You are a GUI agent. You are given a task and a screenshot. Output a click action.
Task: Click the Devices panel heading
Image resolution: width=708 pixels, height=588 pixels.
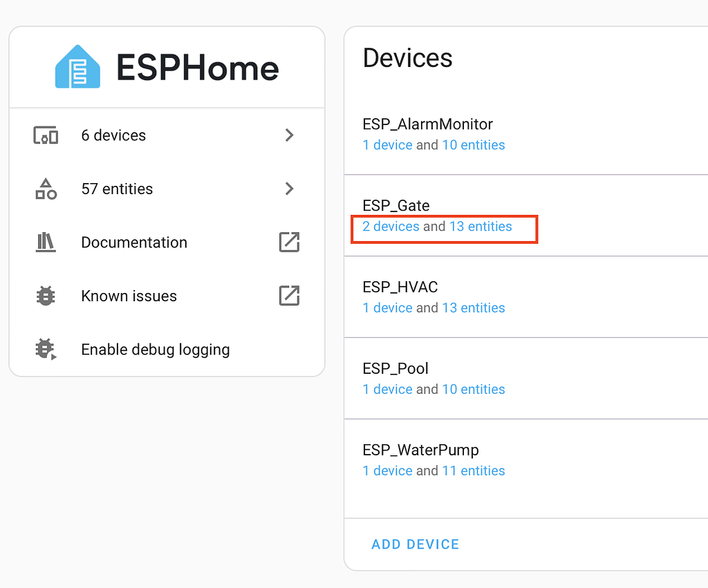click(x=407, y=58)
